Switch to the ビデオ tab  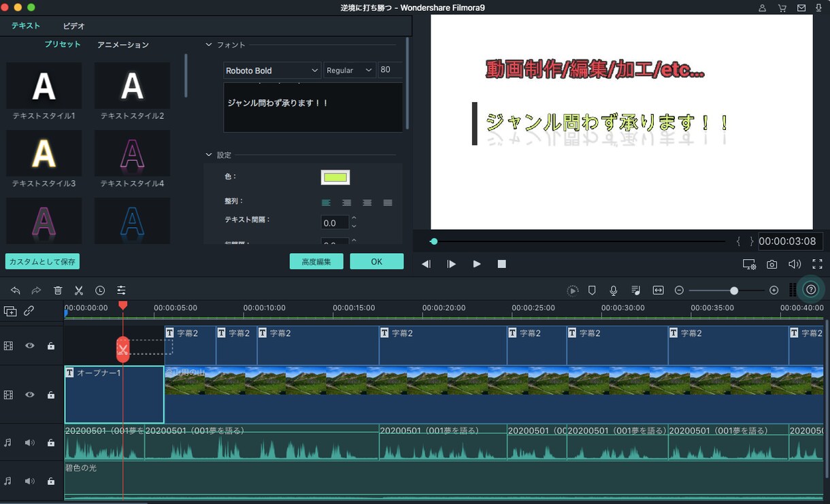pos(73,26)
